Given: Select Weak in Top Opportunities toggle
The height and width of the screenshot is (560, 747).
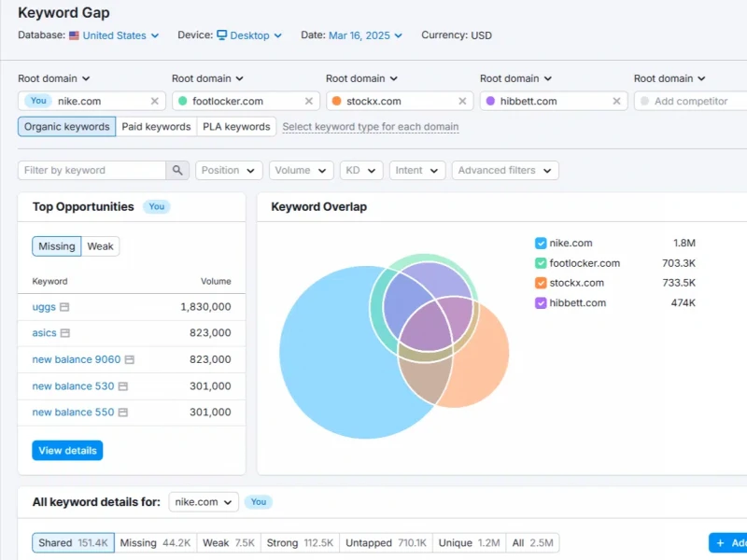Looking at the screenshot, I should [100, 246].
